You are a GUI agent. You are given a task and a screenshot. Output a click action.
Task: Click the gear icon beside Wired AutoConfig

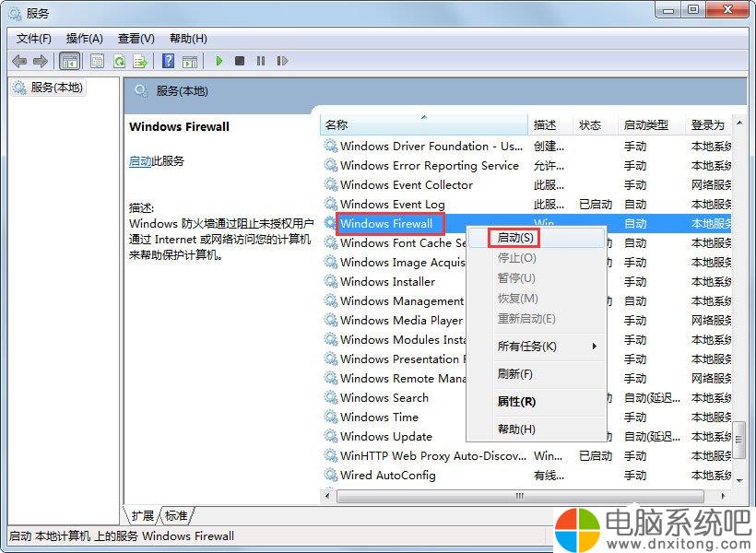tap(331, 475)
